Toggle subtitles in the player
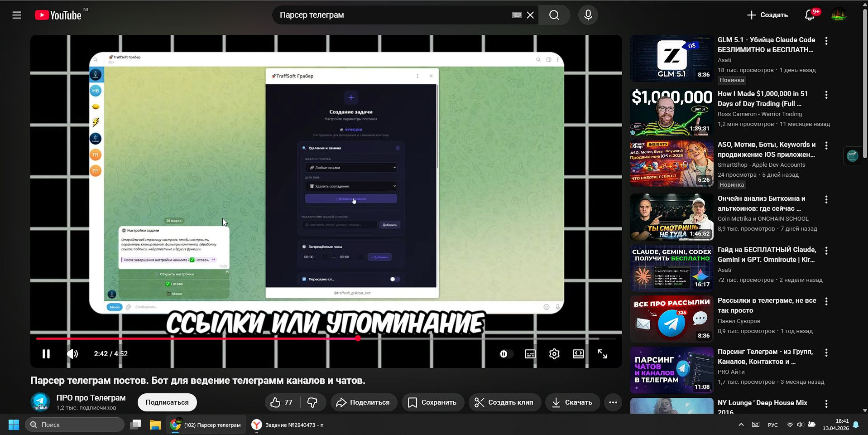The image size is (868, 435). pyautogui.click(x=530, y=354)
